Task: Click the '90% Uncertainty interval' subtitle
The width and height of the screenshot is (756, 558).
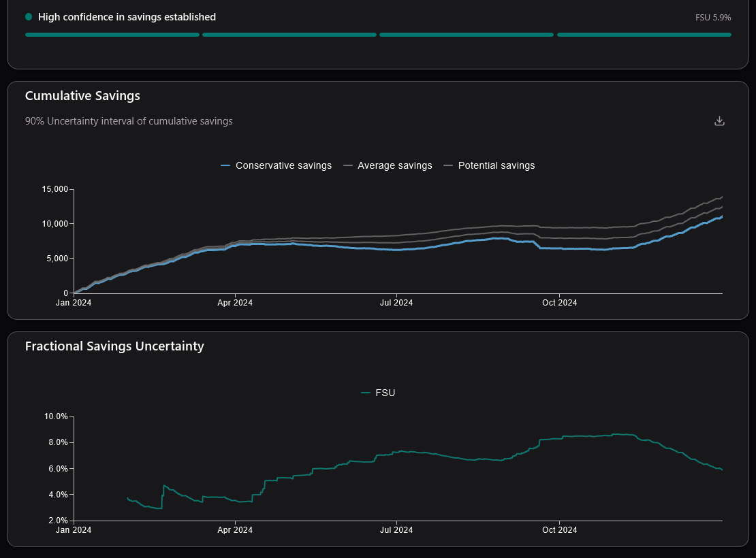Action: point(129,121)
